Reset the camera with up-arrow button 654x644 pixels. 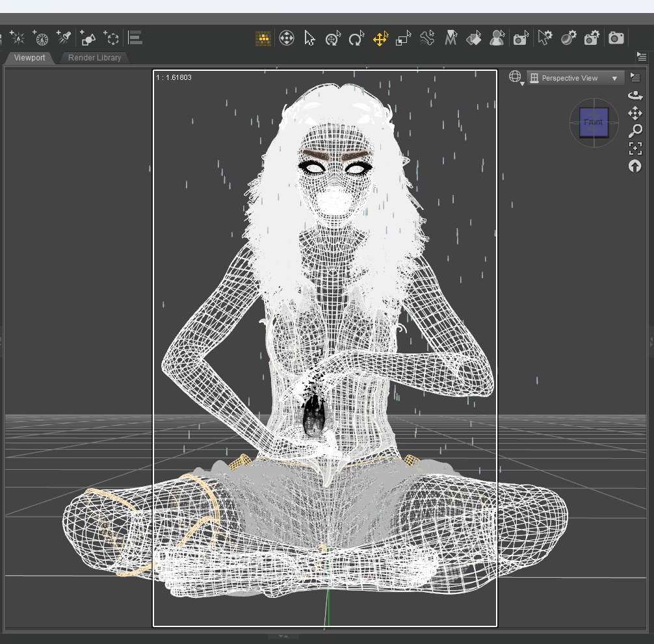[x=634, y=166]
